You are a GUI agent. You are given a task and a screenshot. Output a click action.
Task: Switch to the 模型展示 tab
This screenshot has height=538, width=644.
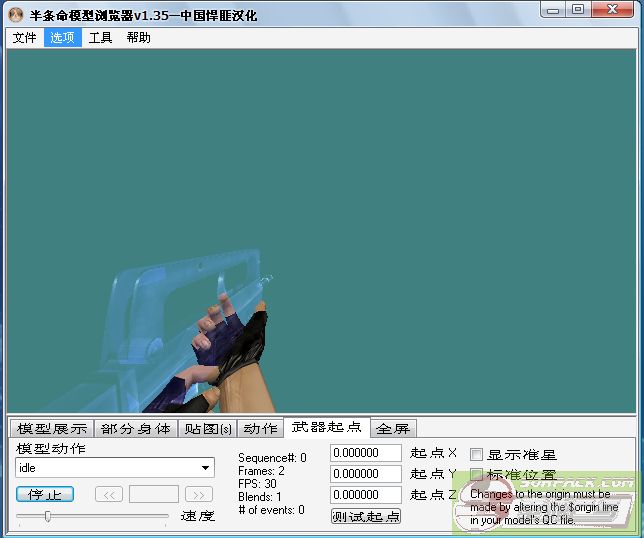pyautogui.click(x=52, y=428)
